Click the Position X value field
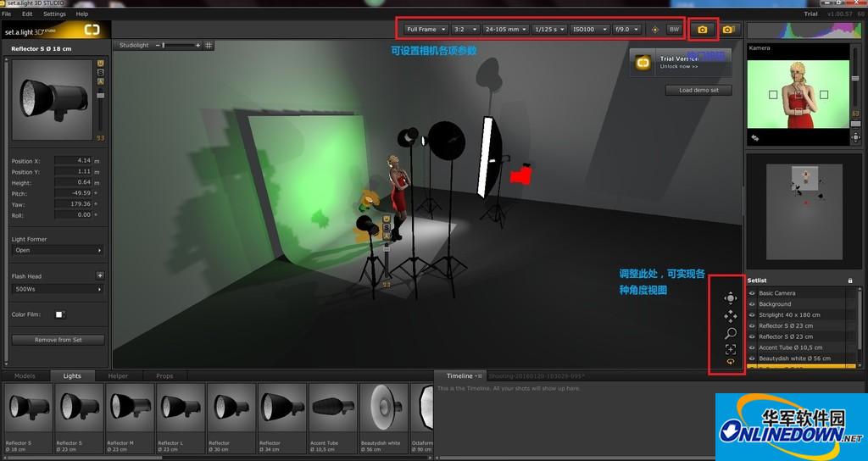The width and height of the screenshot is (868, 461). click(x=73, y=160)
